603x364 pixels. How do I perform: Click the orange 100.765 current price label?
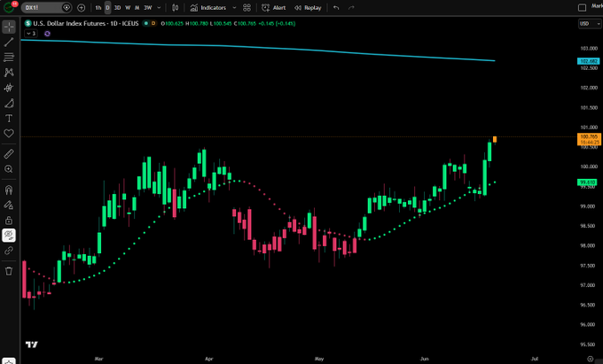tap(589, 139)
